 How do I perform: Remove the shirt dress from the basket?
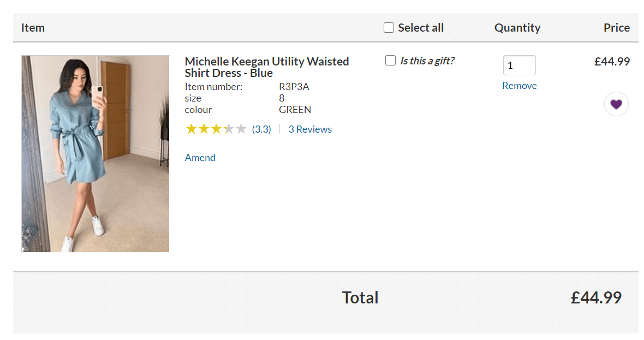pos(519,86)
